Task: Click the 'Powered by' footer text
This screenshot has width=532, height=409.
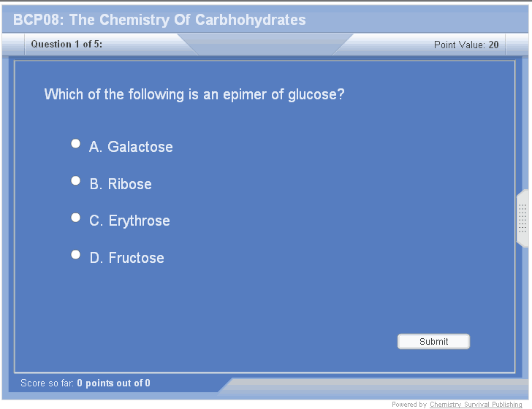Action: [409, 405]
